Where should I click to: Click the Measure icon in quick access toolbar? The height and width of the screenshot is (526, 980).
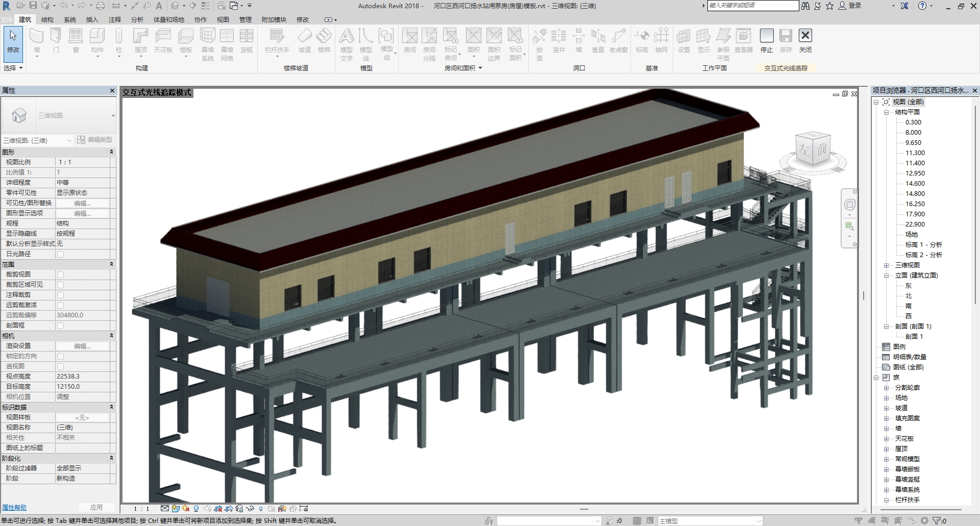(x=117, y=6)
